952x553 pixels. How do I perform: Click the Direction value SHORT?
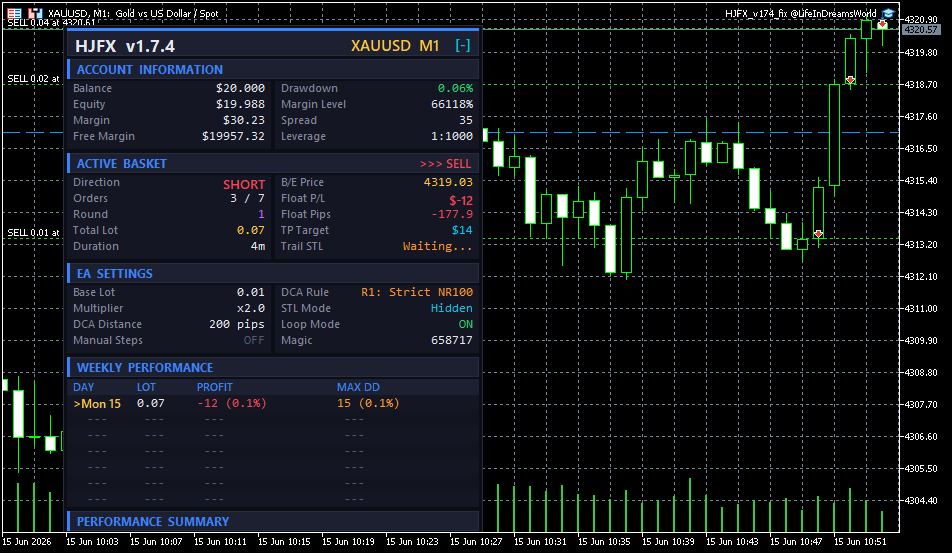[x=243, y=185]
